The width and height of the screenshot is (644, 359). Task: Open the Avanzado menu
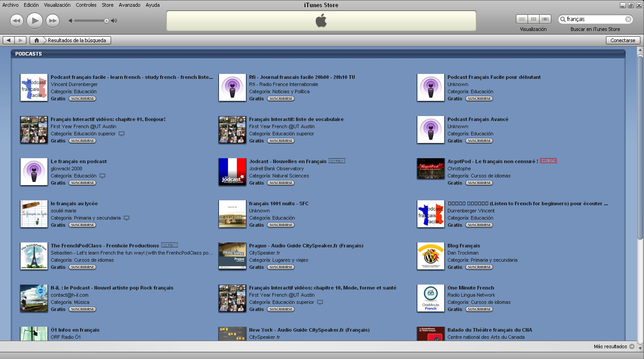[x=130, y=5]
